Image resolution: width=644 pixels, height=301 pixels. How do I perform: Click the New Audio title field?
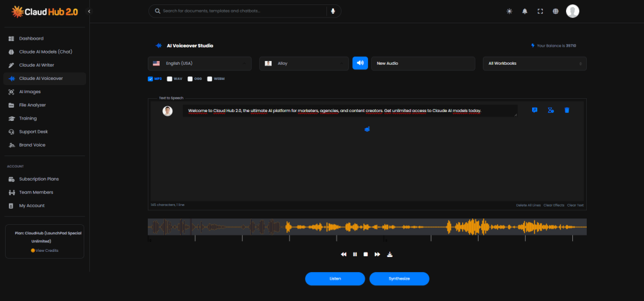[423, 64]
